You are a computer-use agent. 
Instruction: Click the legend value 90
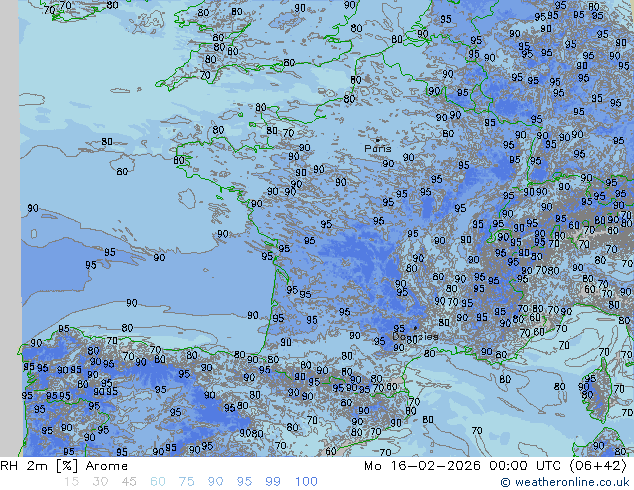[x=215, y=482]
